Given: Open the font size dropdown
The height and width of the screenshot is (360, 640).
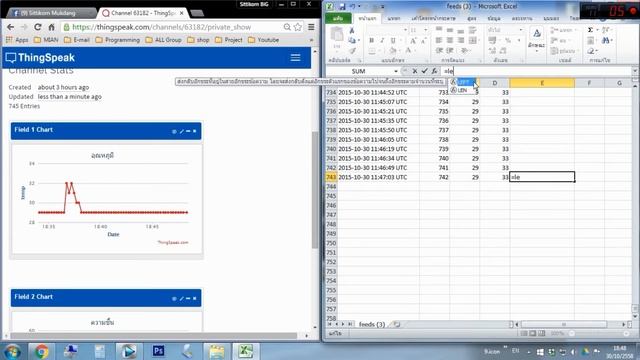Looking at the screenshot, I should click(425, 30).
